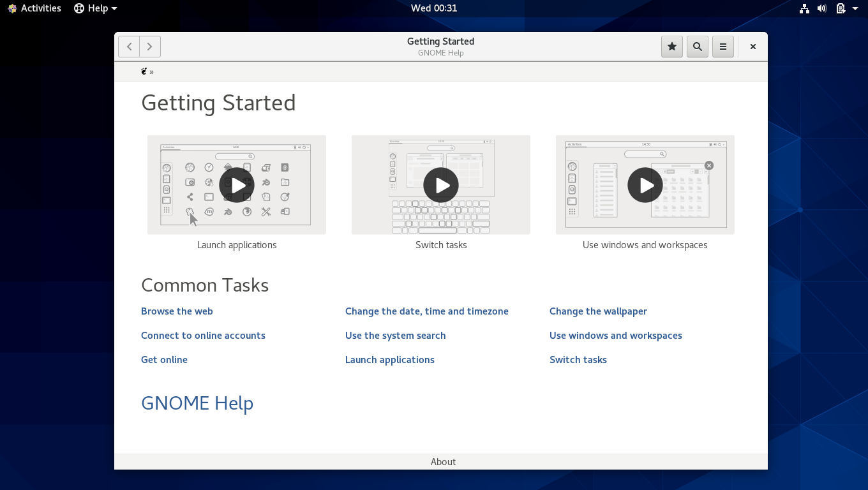
Task: Click the network icon in the top bar
Action: tap(804, 8)
